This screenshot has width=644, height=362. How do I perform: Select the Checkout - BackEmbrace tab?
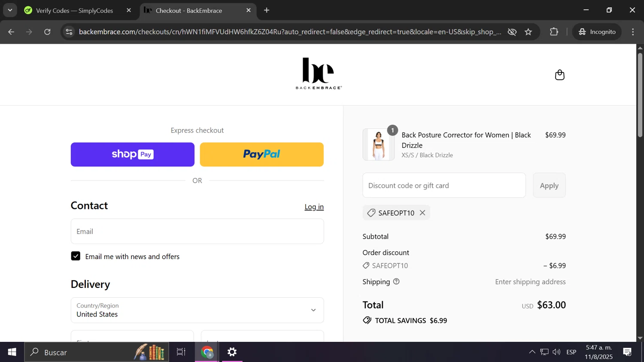(x=189, y=10)
